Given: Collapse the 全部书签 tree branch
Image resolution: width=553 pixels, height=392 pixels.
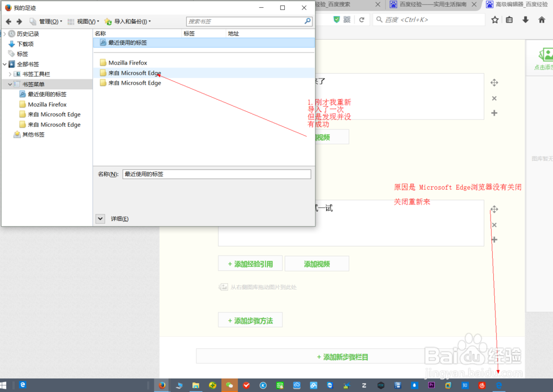Looking at the screenshot, I should click(x=4, y=64).
